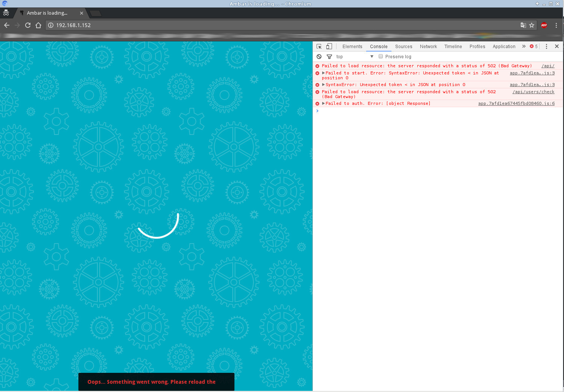Open the Application tab
The height and width of the screenshot is (392, 564).
point(504,47)
